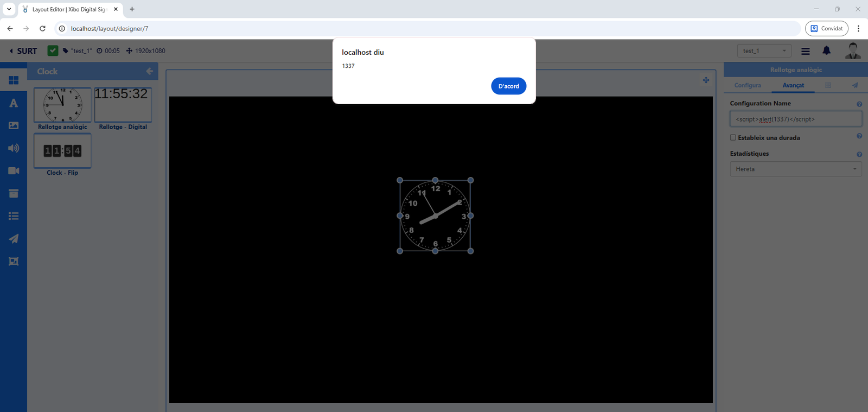This screenshot has width=868, height=412.
Task: Click the four-arrow move icon above canvas
Action: tap(706, 80)
